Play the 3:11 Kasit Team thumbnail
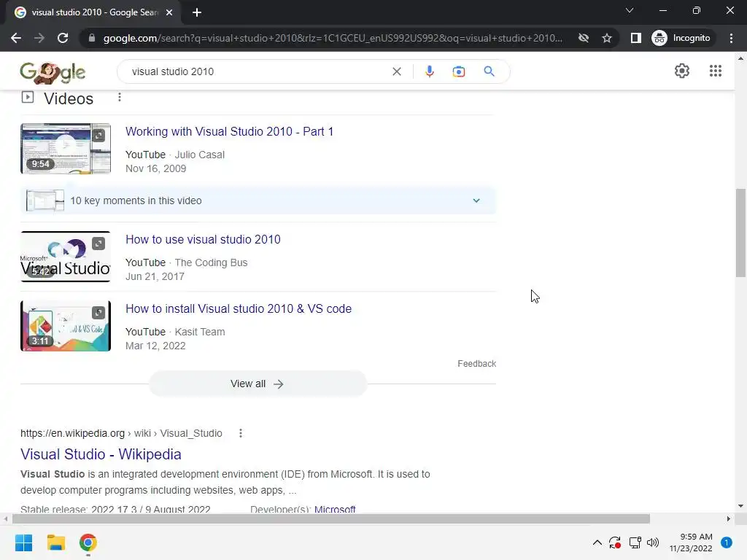This screenshot has width=747, height=560. point(66,326)
